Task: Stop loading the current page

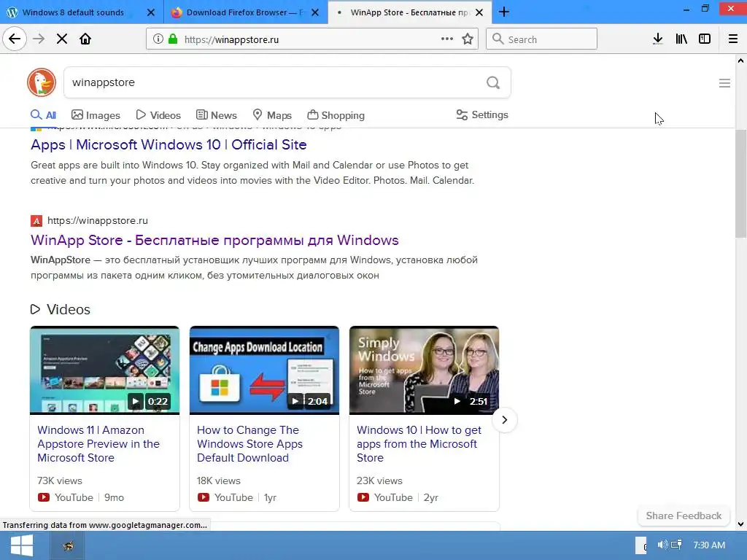Action: [x=62, y=39]
